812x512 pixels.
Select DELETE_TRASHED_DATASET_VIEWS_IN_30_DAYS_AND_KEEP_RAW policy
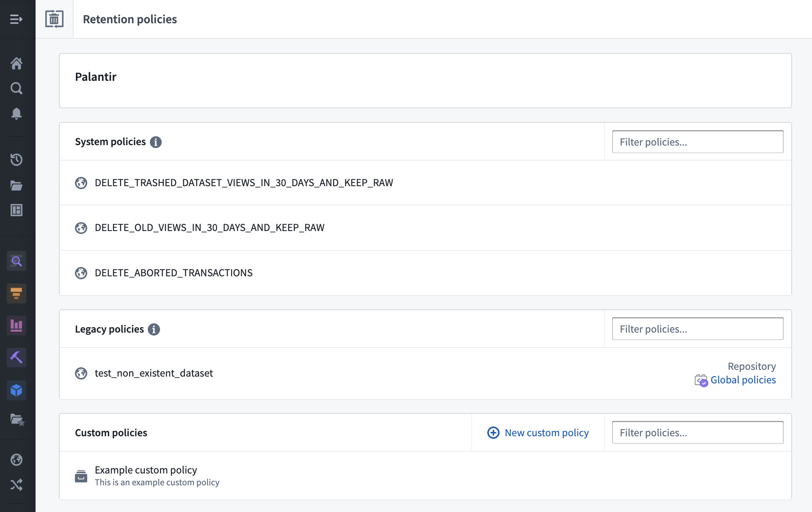point(425,183)
